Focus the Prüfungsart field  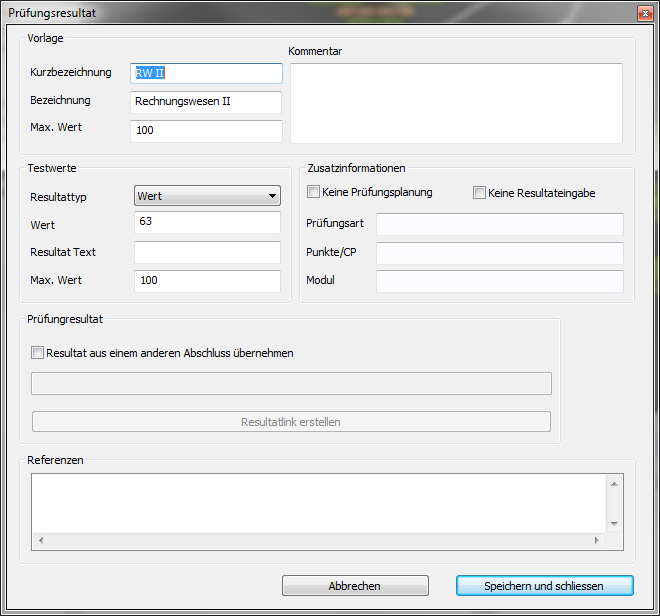point(499,224)
